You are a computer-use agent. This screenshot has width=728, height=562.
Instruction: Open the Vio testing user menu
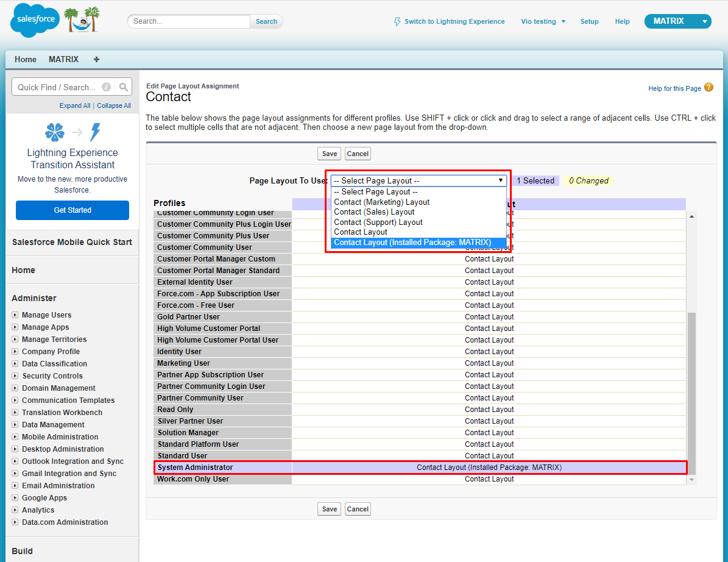[x=543, y=21]
